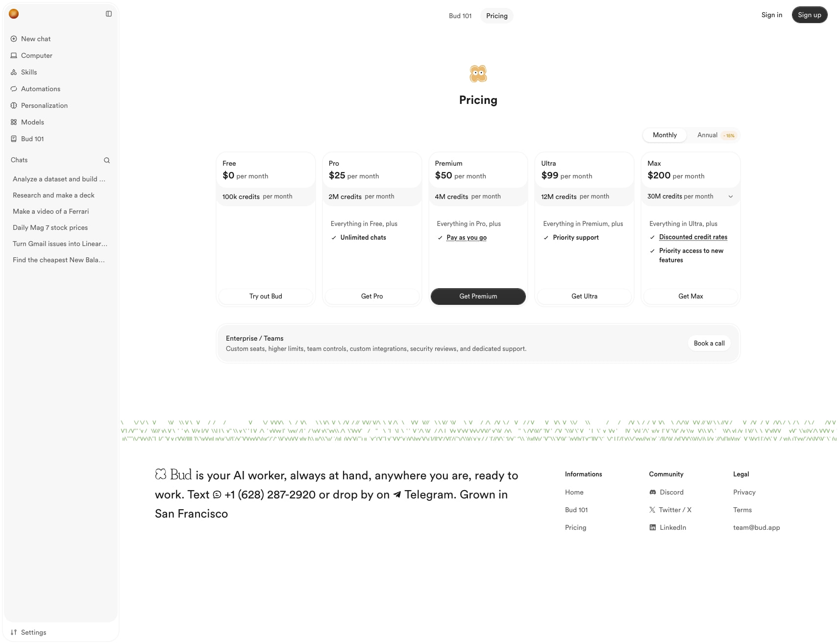Screen dimensions: 839x644
Task: Click the Terms footer link
Action: click(x=742, y=510)
